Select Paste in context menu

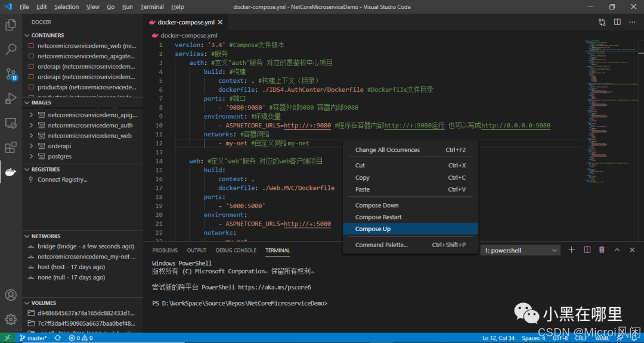click(410, 189)
